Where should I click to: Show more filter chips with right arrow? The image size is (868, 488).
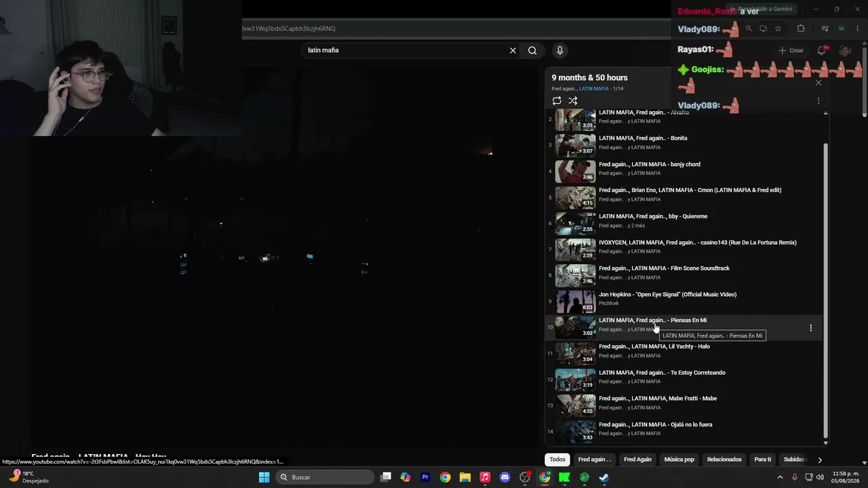(819, 460)
